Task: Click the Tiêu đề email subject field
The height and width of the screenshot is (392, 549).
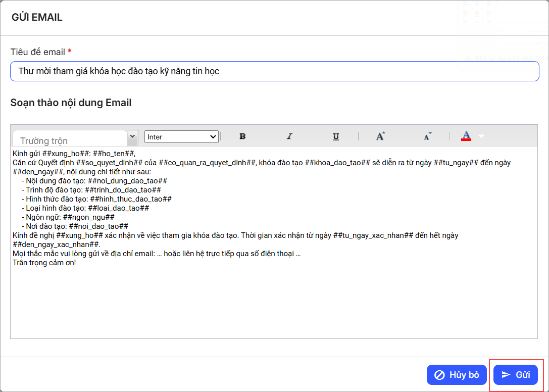Action: (274, 71)
